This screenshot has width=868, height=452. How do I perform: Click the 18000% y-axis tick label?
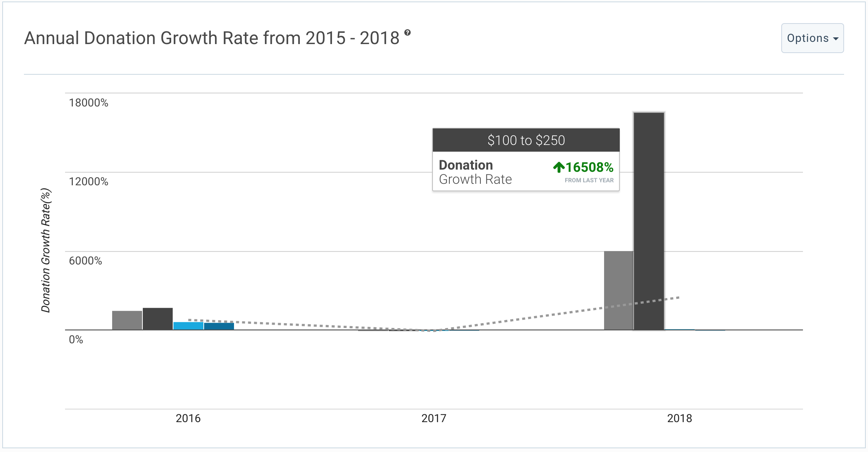tap(89, 103)
